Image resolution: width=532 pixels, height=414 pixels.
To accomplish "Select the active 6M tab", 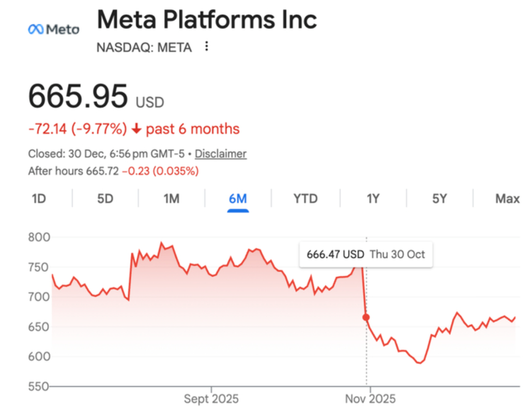I will 238,198.
